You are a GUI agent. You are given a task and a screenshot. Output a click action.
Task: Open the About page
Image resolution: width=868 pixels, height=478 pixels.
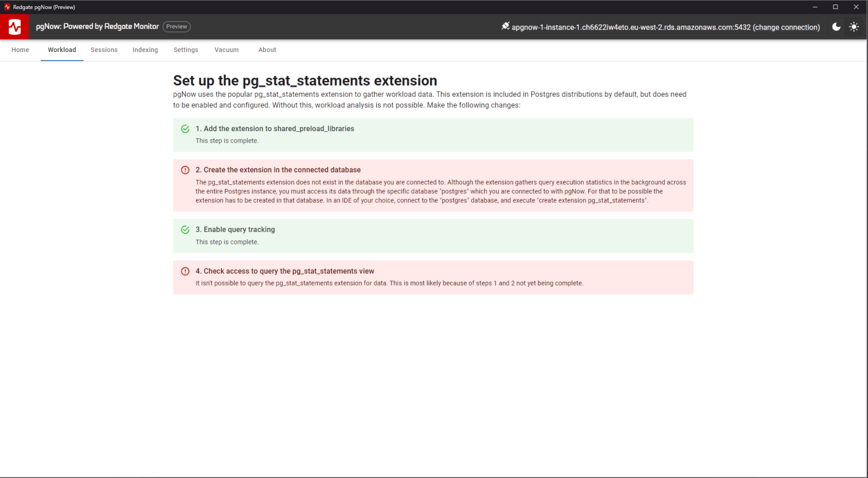[267, 50]
